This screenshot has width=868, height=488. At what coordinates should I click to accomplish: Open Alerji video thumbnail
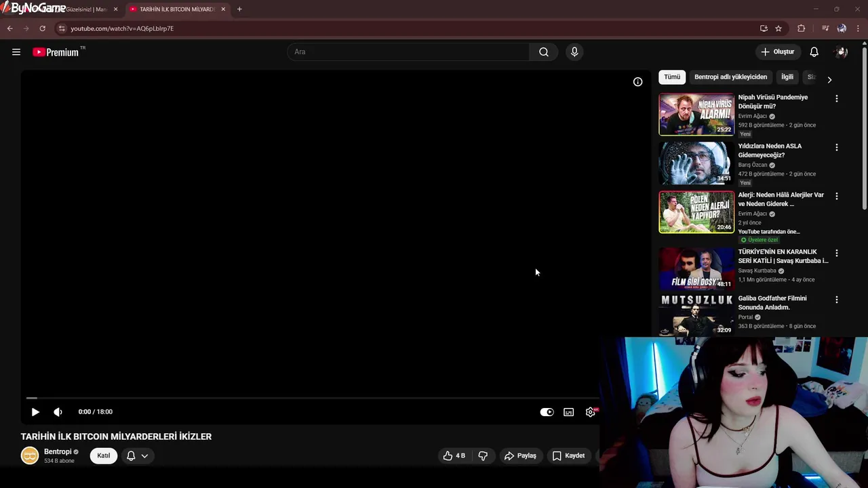point(696,212)
